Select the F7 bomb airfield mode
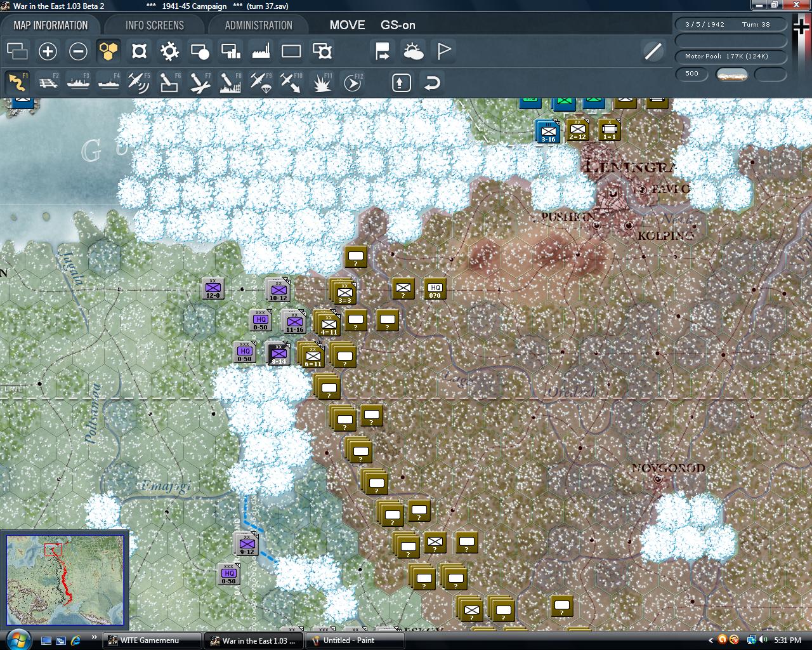 200,83
